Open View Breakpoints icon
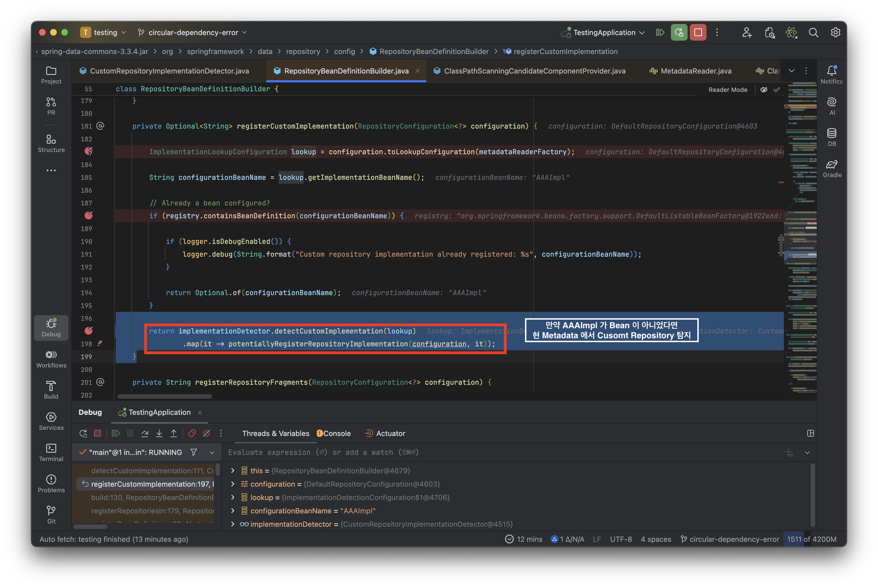This screenshot has height=588, width=878. coord(192,433)
